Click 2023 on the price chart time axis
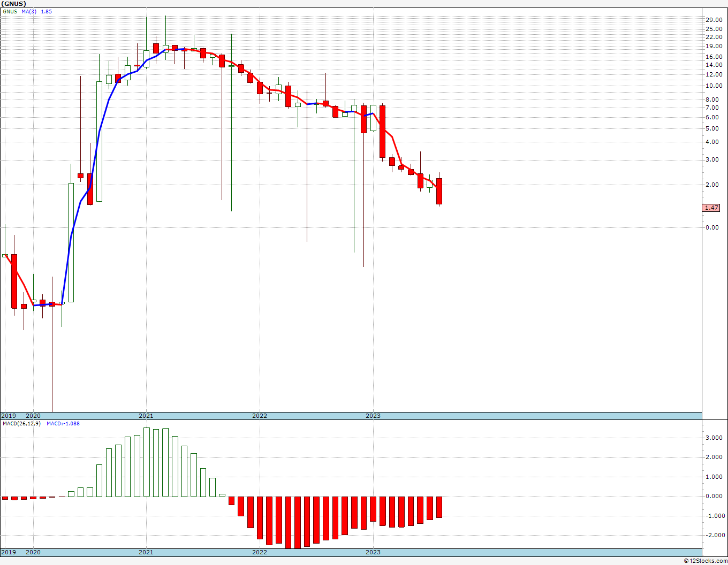Viewport: 728px width, 565px height. click(x=373, y=416)
